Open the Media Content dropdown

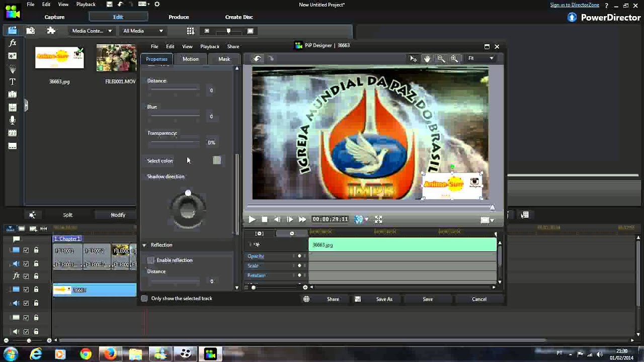pyautogui.click(x=92, y=31)
